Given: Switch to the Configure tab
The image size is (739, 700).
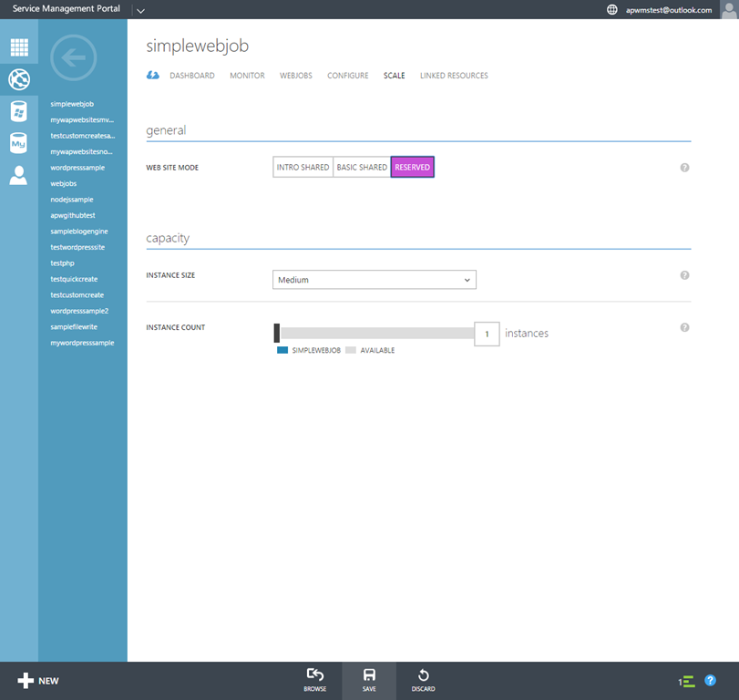Looking at the screenshot, I should tap(348, 76).
